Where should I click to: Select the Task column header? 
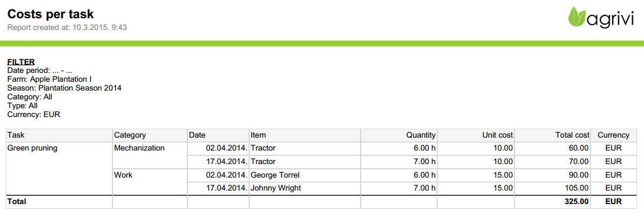tap(60, 135)
